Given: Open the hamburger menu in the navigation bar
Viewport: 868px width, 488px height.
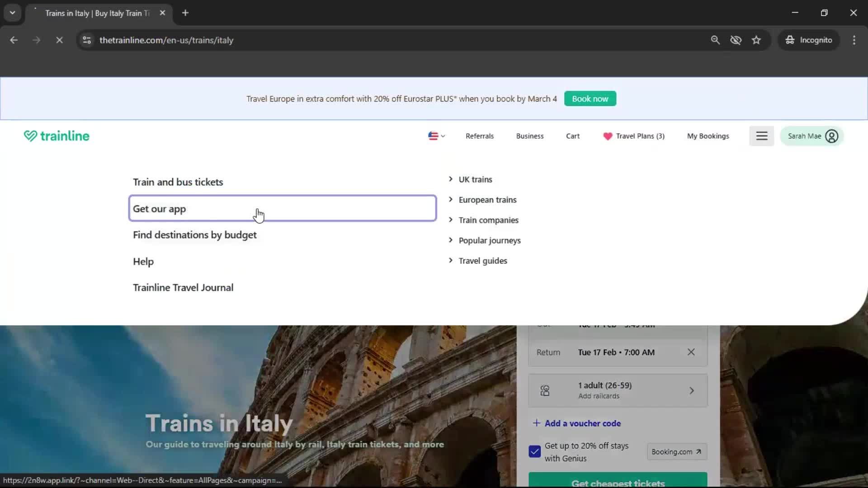Looking at the screenshot, I should pos(762,136).
